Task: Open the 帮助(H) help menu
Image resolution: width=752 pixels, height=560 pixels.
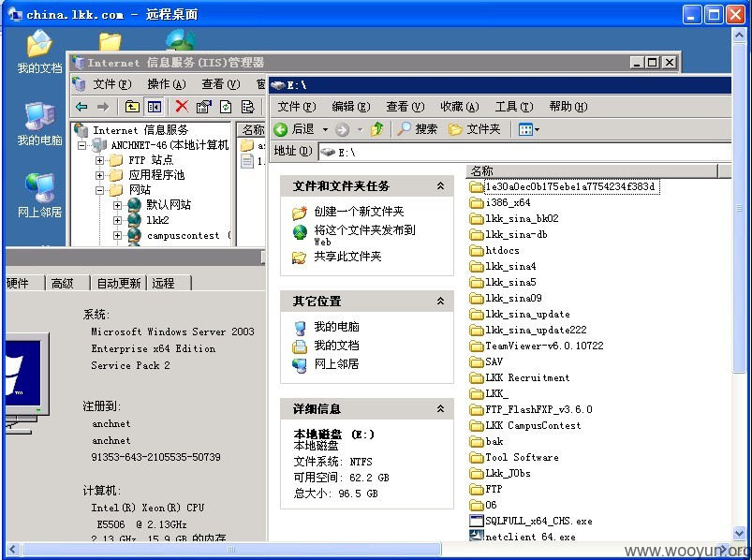Action: click(x=568, y=107)
